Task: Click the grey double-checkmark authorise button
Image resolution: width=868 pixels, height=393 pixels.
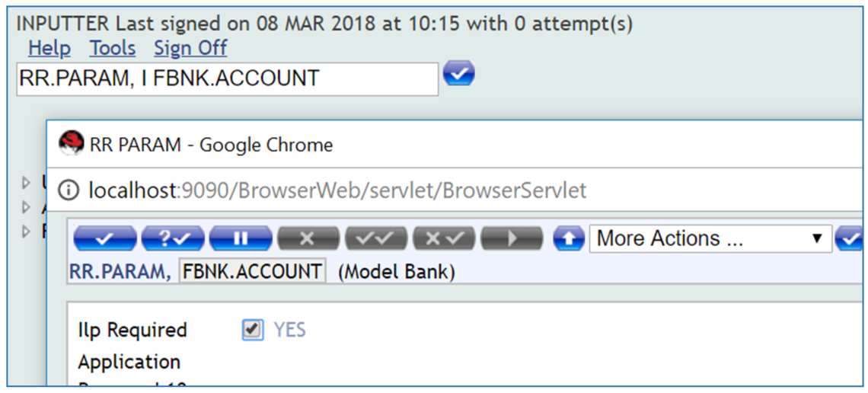Action: (376, 238)
